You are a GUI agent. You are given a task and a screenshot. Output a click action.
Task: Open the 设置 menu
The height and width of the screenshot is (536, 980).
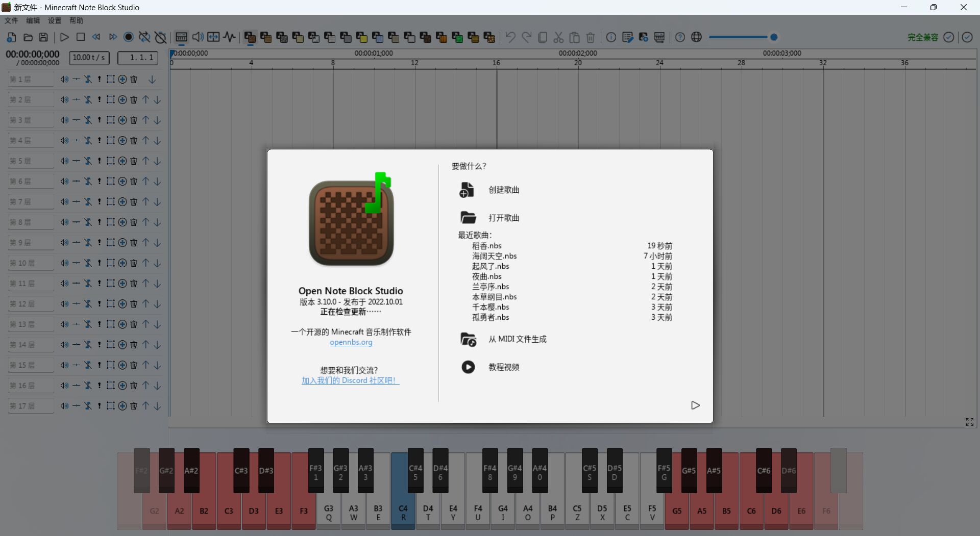tap(55, 20)
